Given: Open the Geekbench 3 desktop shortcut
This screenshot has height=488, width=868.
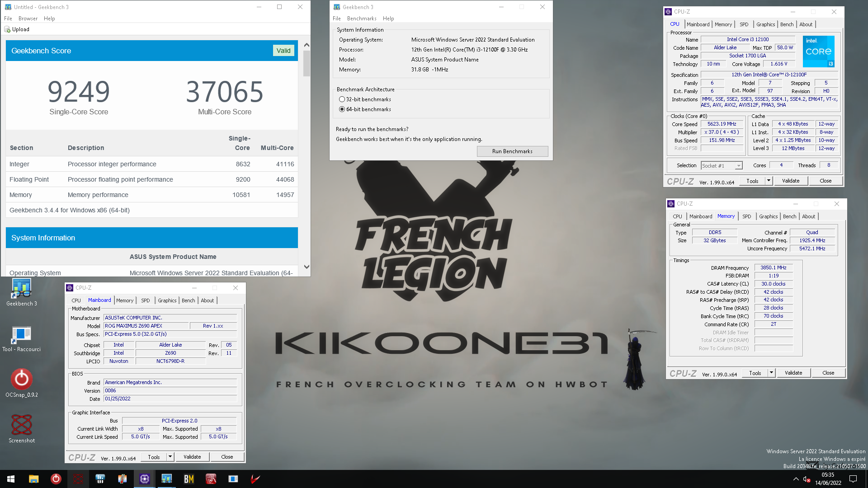Looking at the screenshot, I should pos(21,291).
